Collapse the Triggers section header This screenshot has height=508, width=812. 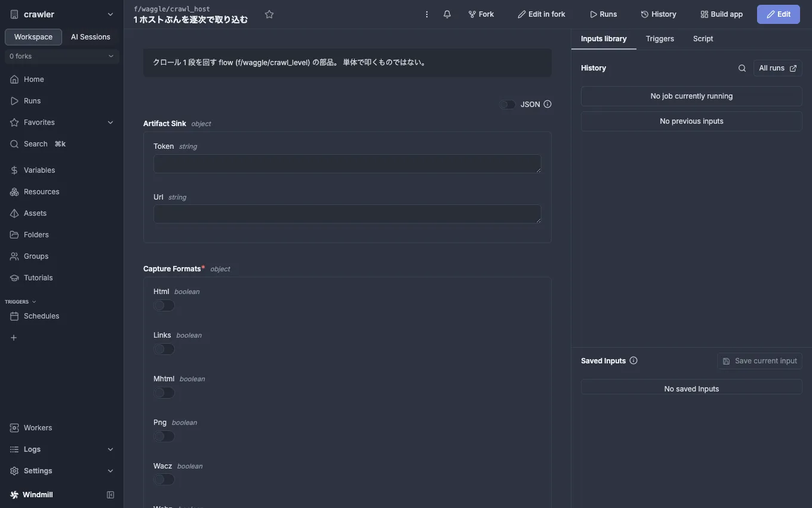pos(20,302)
